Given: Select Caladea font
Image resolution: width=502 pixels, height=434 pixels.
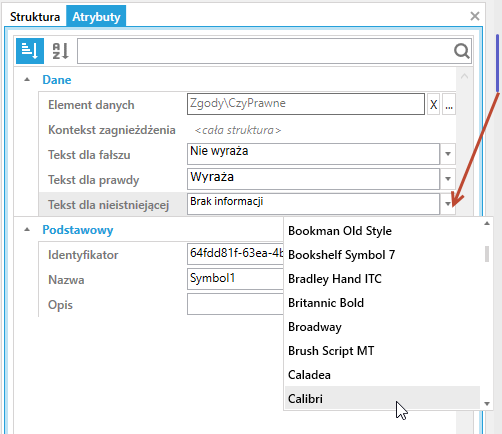Looking at the screenshot, I should pyautogui.click(x=383, y=375).
